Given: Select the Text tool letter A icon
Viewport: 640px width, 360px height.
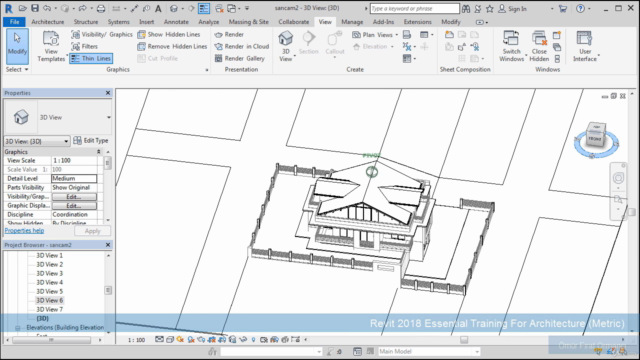Looking at the screenshot, I should pyautogui.click(x=158, y=8).
